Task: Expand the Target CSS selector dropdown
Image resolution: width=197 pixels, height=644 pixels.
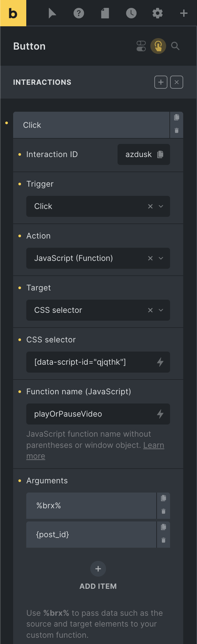Action: pyautogui.click(x=161, y=310)
